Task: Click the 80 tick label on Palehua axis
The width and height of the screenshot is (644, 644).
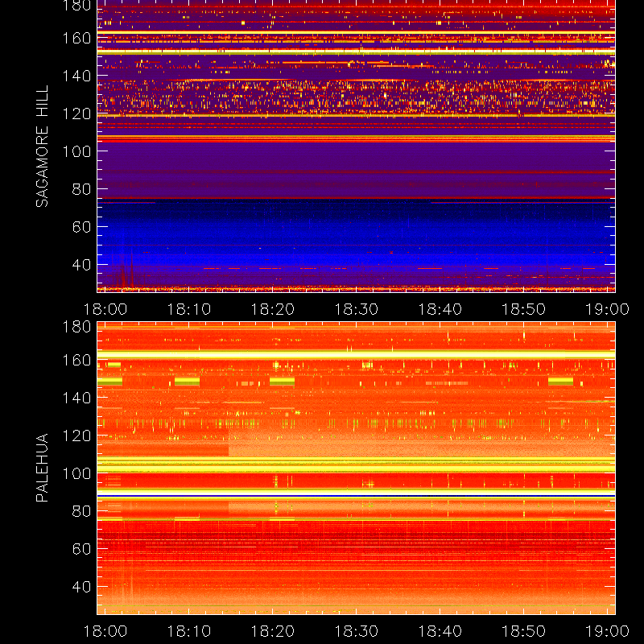Action: pyautogui.click(x=81, y=511)
